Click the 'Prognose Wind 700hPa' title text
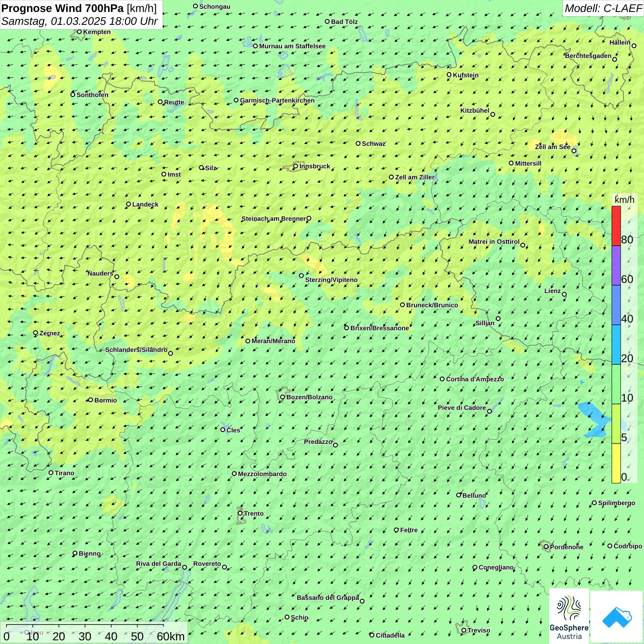Image resolution: width=644 pixels, height=644 pixels. pos(63,8)
